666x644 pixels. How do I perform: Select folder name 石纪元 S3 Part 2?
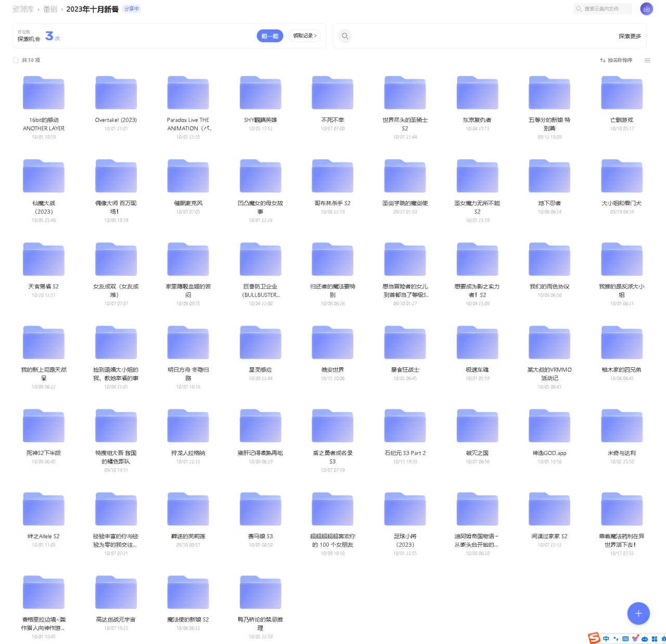tap(405, 453)
